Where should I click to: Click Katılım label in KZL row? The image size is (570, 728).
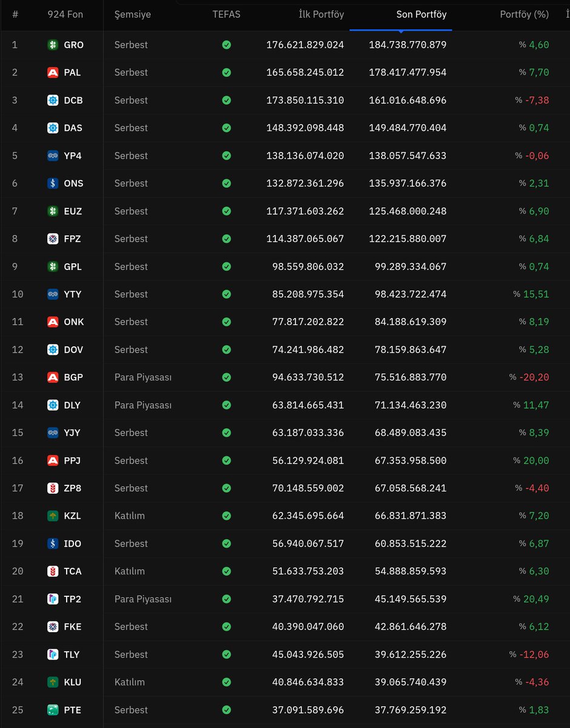click(x=130, y=516)
